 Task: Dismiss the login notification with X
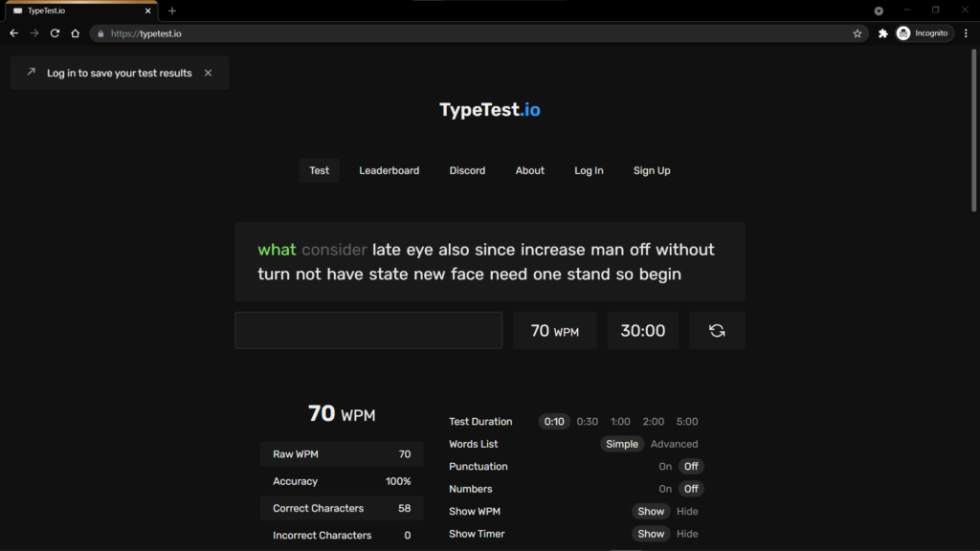pos(208,73)
